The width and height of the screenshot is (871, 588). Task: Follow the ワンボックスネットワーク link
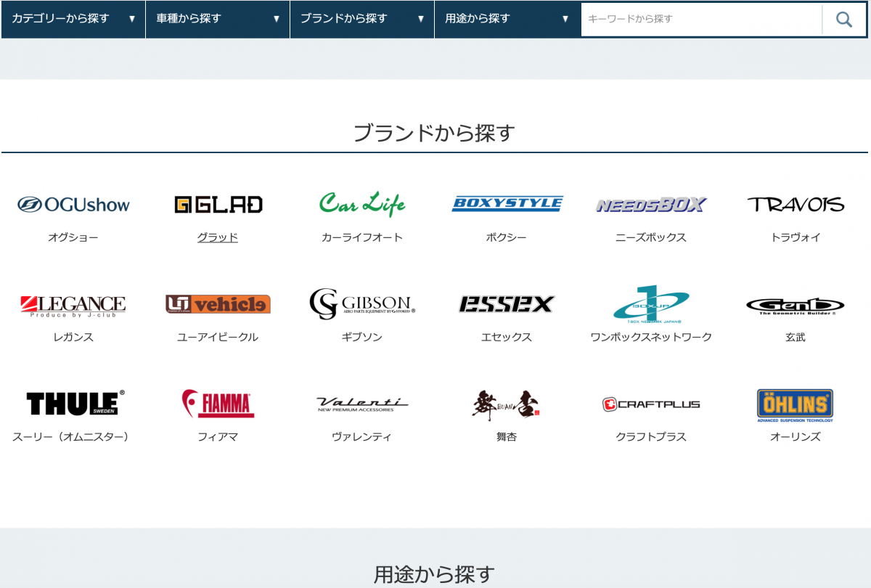651,337
